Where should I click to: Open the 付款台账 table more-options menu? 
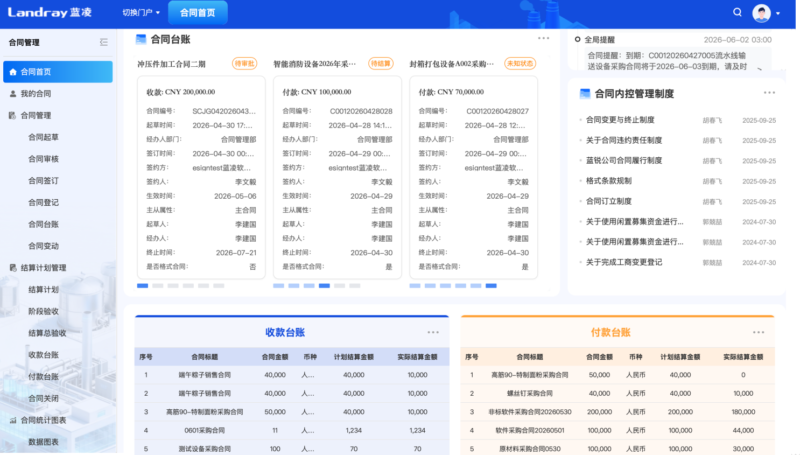pyautogui.click(x=759, y=333)
